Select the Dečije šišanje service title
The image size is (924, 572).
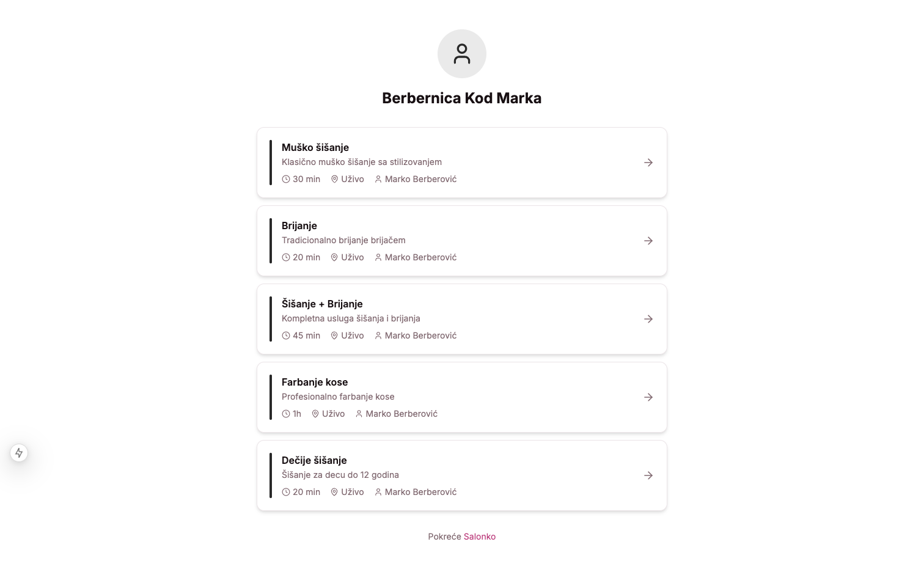pos(313,460)
